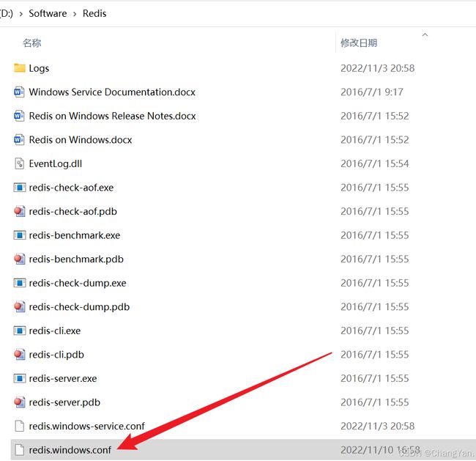Expand the chevron before Software in the path
The image size is (476, 461).
(21, 14)
